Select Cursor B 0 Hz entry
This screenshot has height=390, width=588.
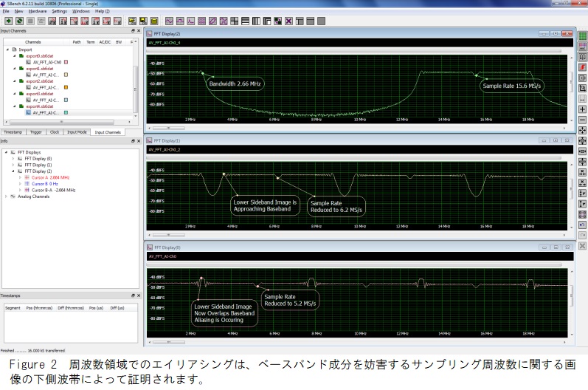(x=44, y=184)
